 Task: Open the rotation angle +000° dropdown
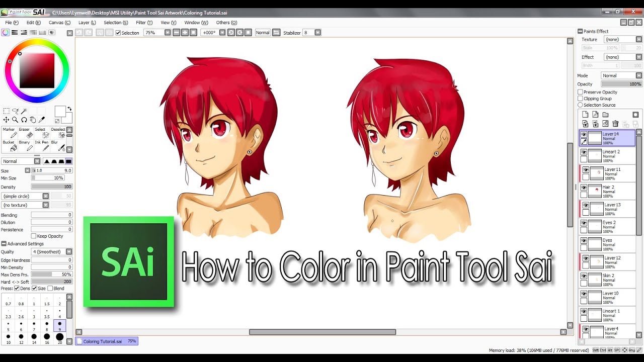point(222,33)
